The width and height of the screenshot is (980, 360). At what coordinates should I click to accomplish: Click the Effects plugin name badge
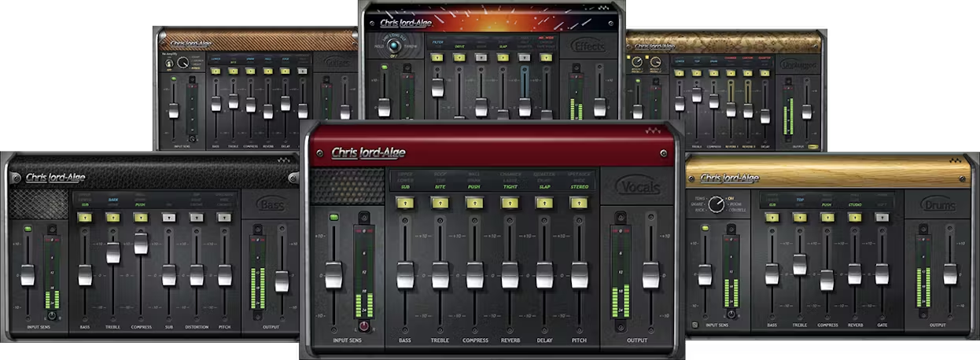589,46
